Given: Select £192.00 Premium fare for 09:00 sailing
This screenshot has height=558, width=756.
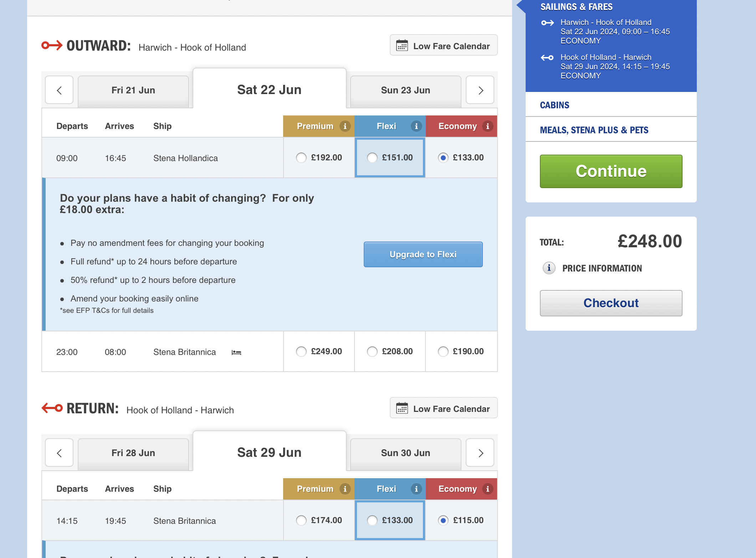Looking at the screenshot, I should click(x=301, y=157).
